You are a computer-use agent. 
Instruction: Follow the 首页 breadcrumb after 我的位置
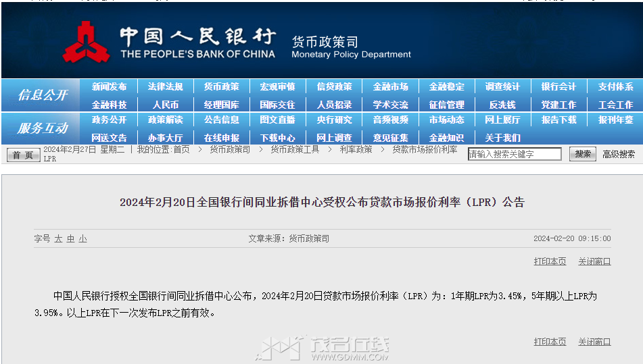pyautogui.click(x=181, y=149)
